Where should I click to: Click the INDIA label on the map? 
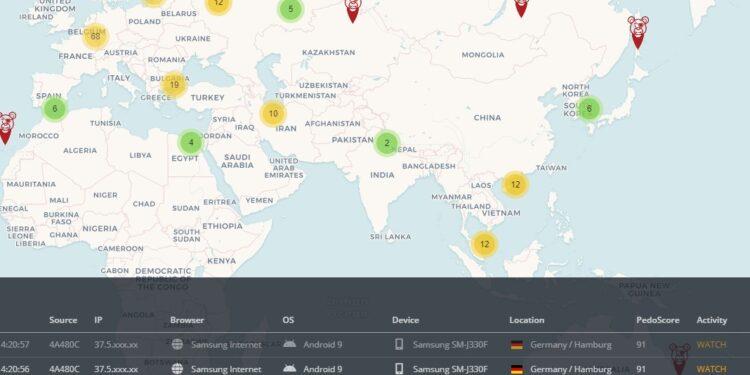[x=382, y=175]
